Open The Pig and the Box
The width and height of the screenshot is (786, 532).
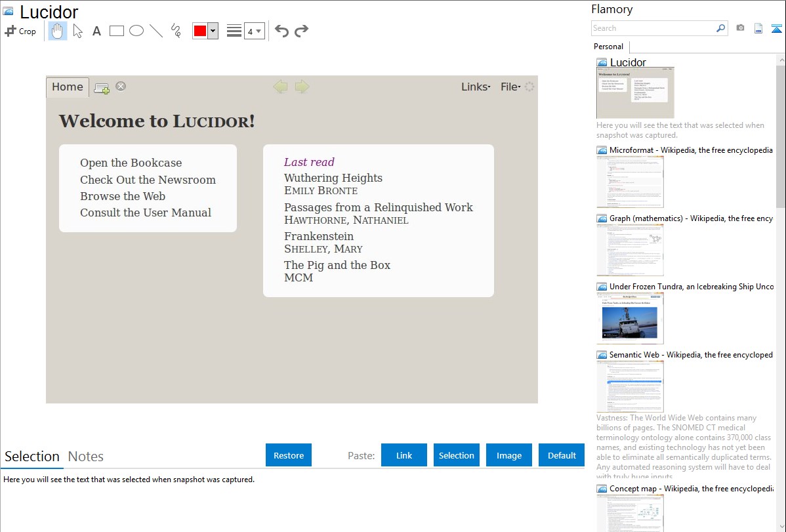[x=337, y=265]
